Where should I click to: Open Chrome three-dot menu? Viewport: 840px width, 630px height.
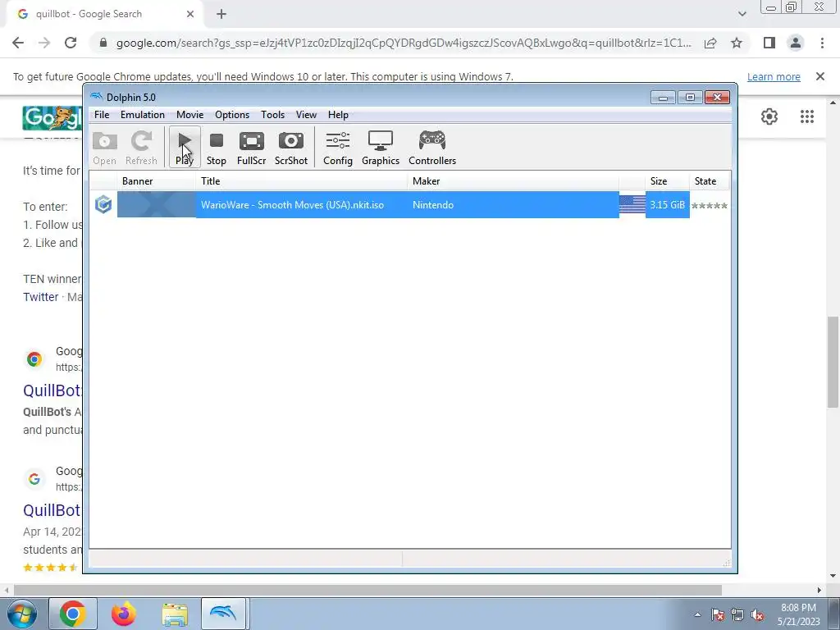[x=822, y=43]
